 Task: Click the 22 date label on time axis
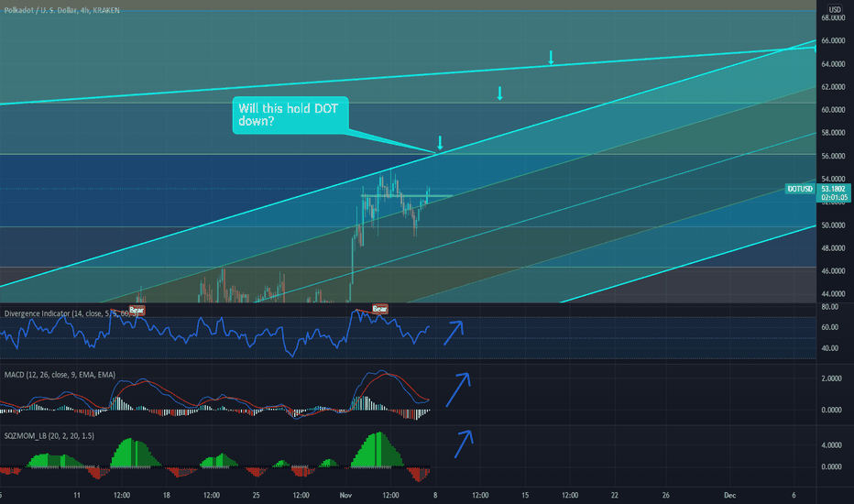click(614, 495)
